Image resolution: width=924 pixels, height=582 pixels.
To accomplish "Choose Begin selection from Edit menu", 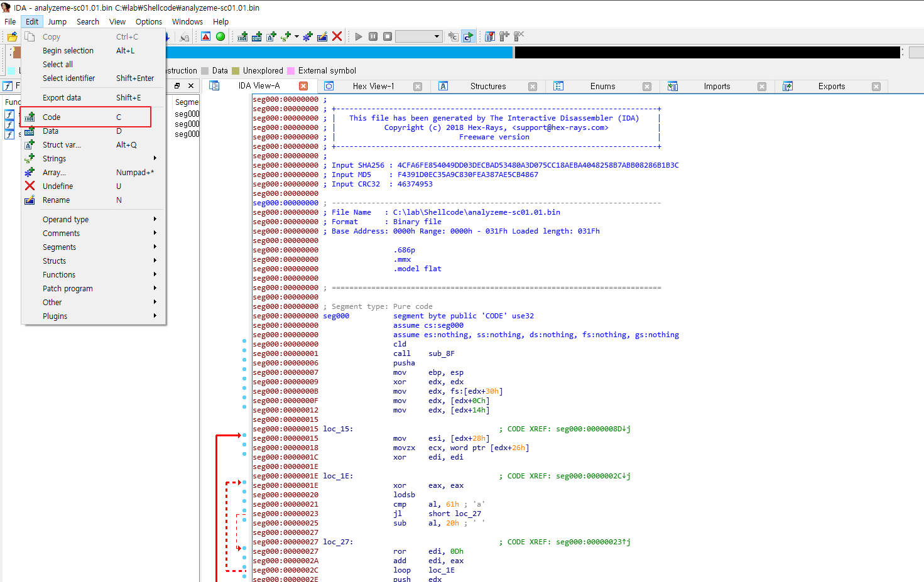I will (x=94, y=51).
